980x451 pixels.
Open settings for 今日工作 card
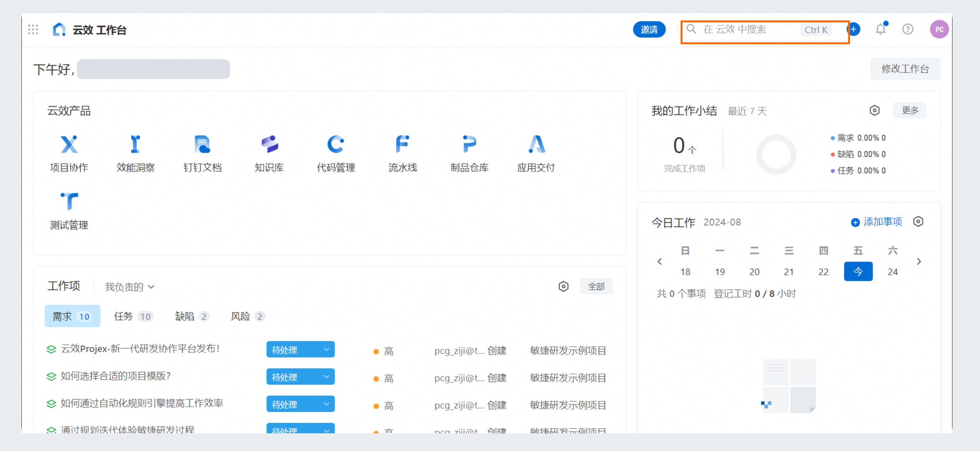918,222
